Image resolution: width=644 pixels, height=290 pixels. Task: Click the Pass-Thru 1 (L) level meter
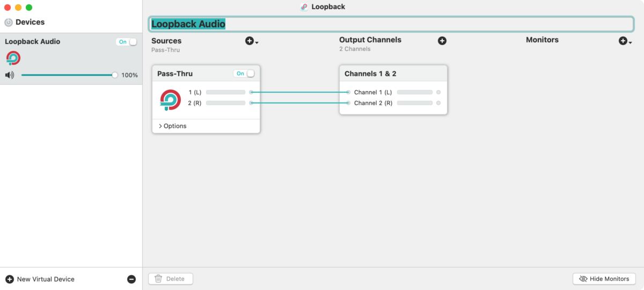tap(225, 92)
